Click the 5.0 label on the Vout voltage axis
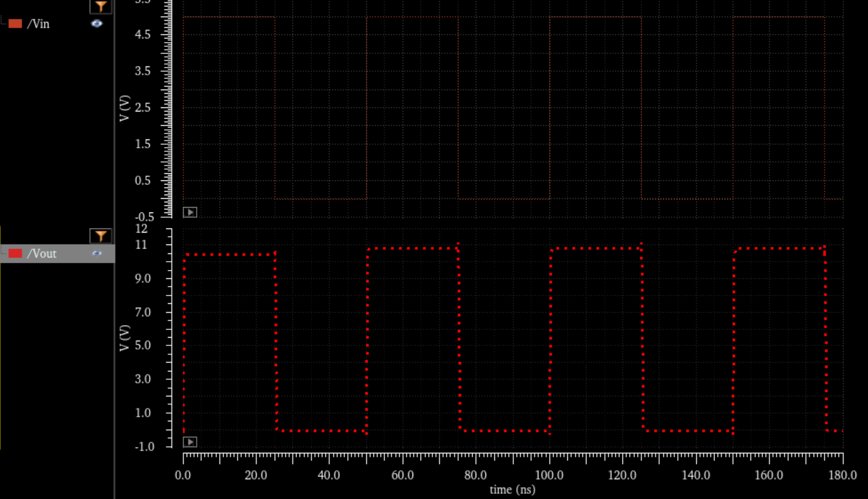868x499 pixels. pyautogui.click(x=143, y=345)
